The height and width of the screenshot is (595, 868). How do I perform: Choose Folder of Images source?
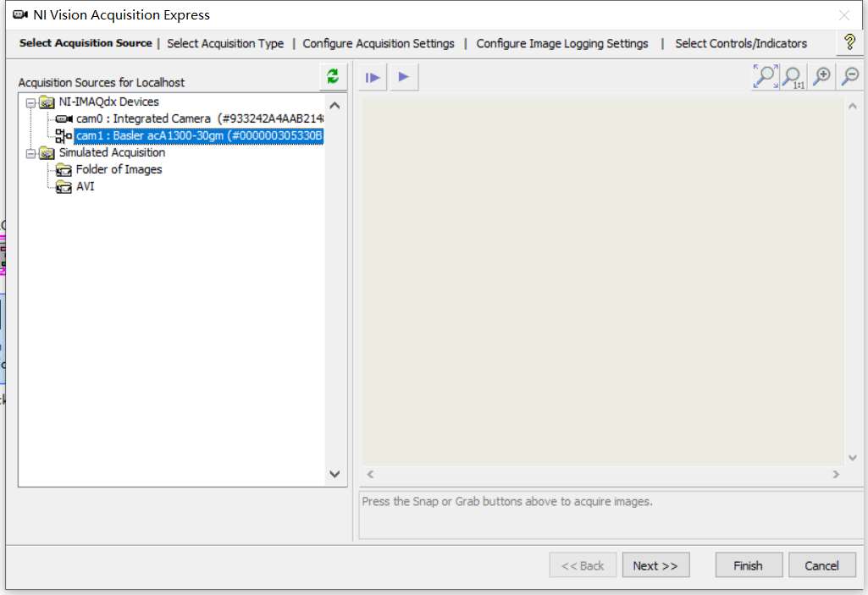click(119, 169)
